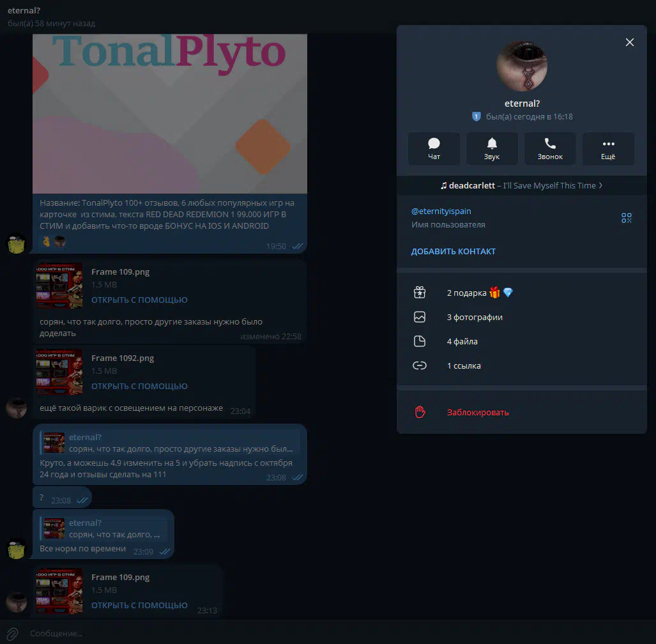This screenshot has height=644, width=656.
Task: View the 4 файла shared files
Action: (462, 341)
